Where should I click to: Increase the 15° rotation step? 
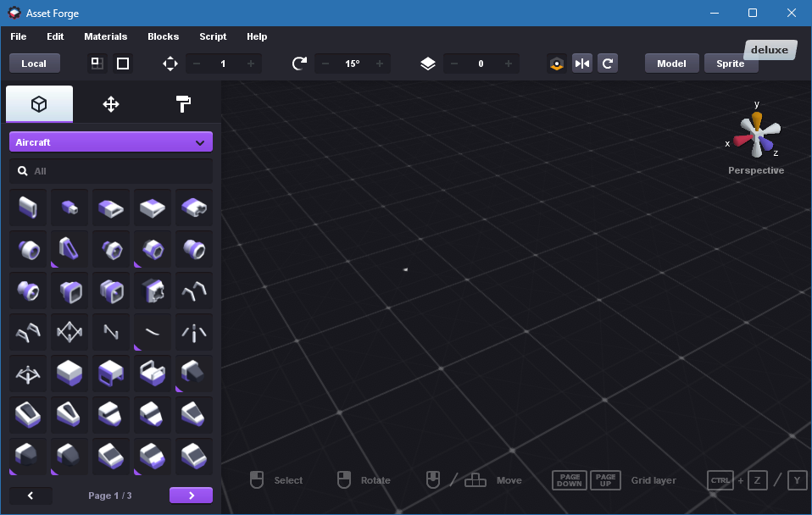[380, 64]
